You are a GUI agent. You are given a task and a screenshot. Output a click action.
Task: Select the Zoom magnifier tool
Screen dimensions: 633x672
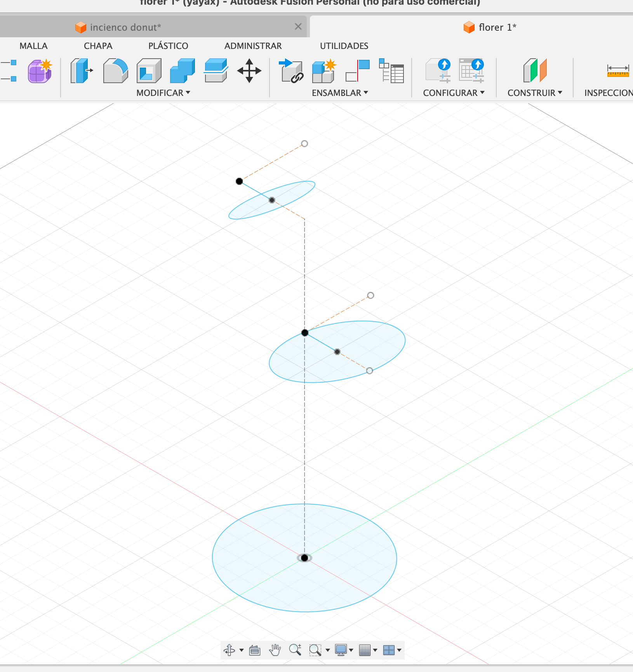pyautogui.click(x=295, y=650)
